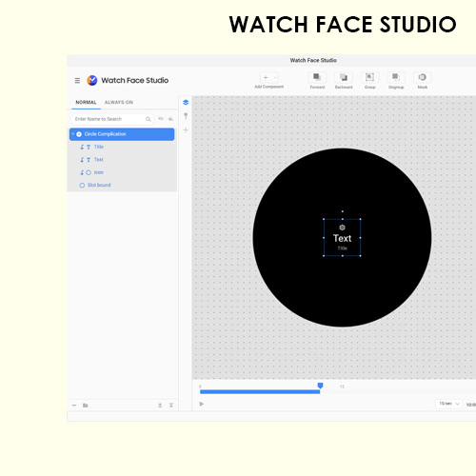Click the circle type icon beside Icon
Viewport: 476px width, 476px height.
click(89, 172)
